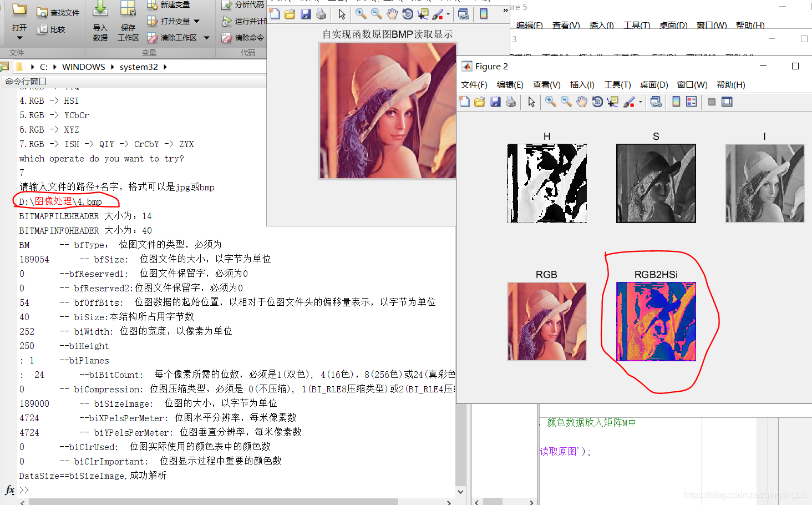Screen dimensions: 812x505
Task: Open the 查看(V) menu in Figure 2
Action: point(546,85)
